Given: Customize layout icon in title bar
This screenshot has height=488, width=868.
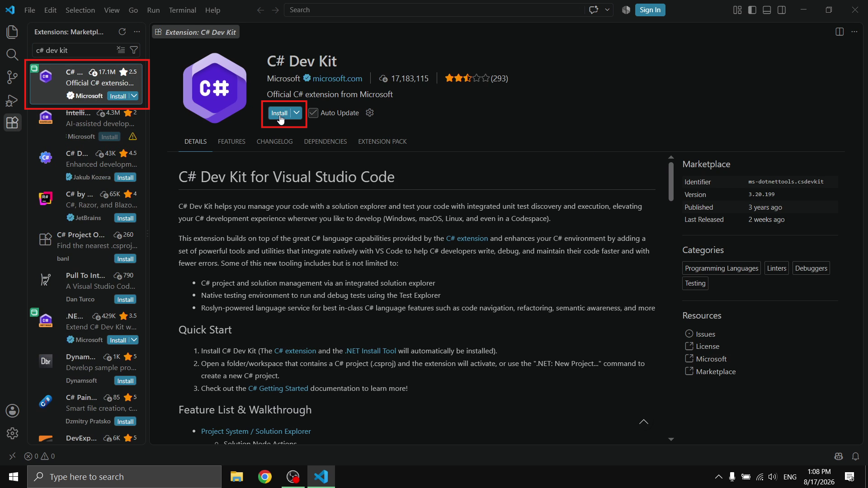Looking at the screenshot, I should click(737, 10).
